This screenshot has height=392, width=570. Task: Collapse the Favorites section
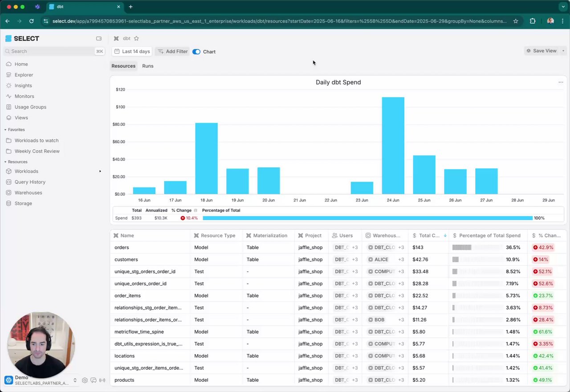pos(15,129)
